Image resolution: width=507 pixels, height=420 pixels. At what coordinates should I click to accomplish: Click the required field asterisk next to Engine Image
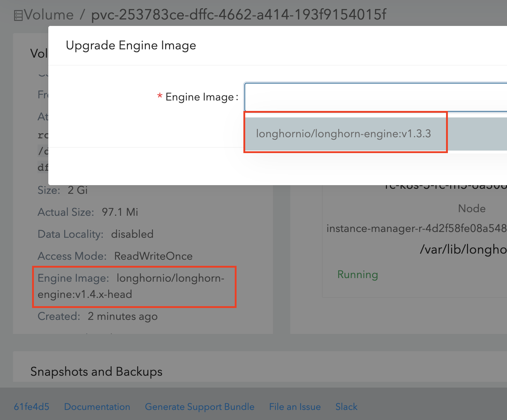pos(160,97)
